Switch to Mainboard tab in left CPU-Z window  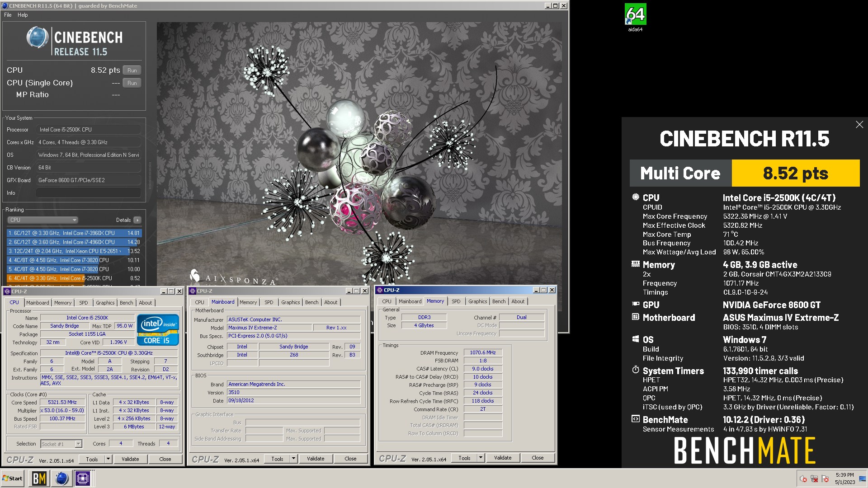pos(38,303)
